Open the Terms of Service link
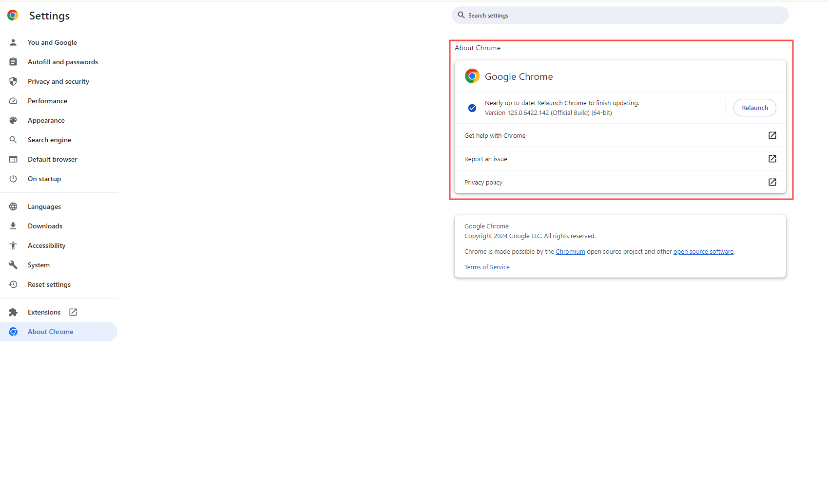The image size is (828, 504). [x=487, y=267]
